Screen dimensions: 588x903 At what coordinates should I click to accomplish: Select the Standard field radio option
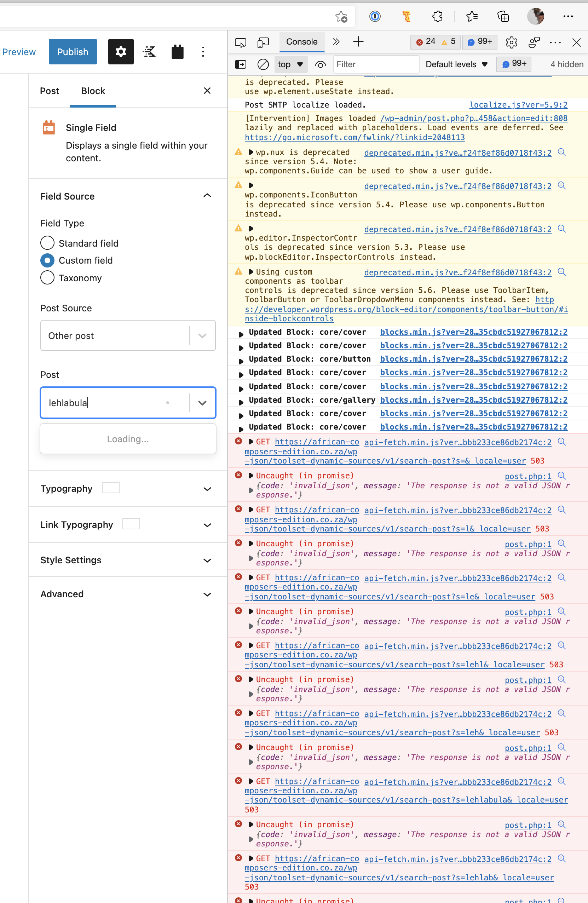(47, 243)
